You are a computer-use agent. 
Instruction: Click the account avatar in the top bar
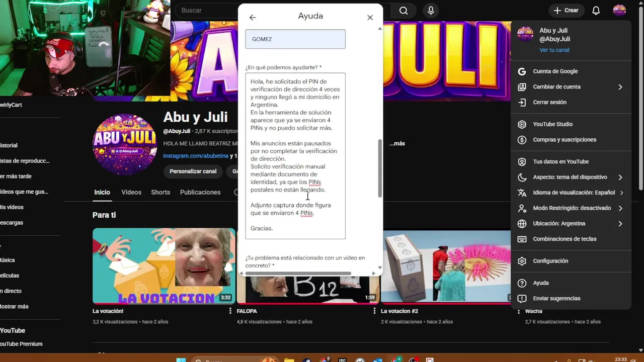(x=619, y=11)
